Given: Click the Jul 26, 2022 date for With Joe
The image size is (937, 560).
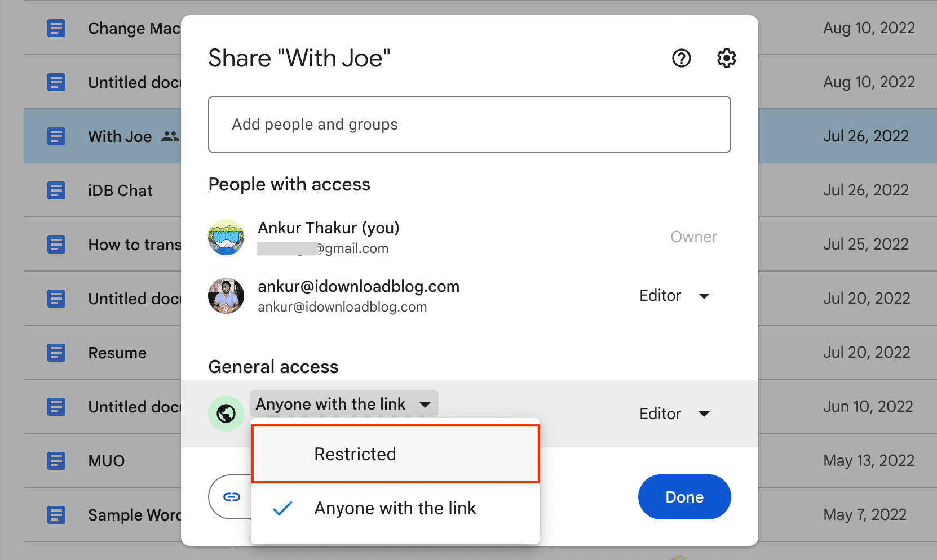Looking at the screenshot, I should point(865,136).
